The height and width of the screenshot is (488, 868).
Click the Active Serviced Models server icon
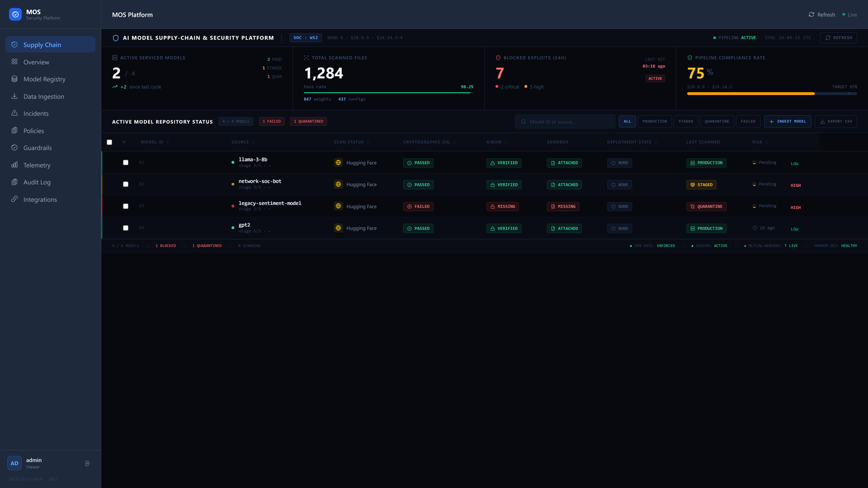[x=115, y=57]
